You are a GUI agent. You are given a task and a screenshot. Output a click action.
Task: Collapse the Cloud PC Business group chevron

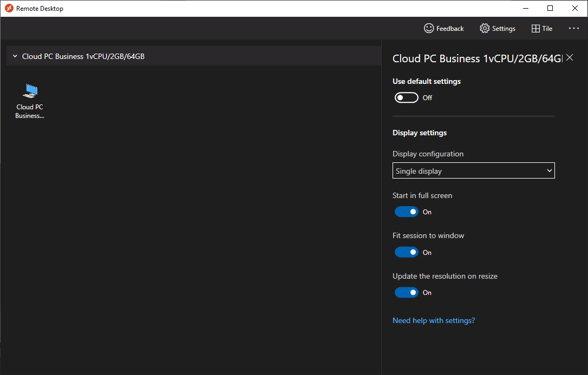[15, 56]
